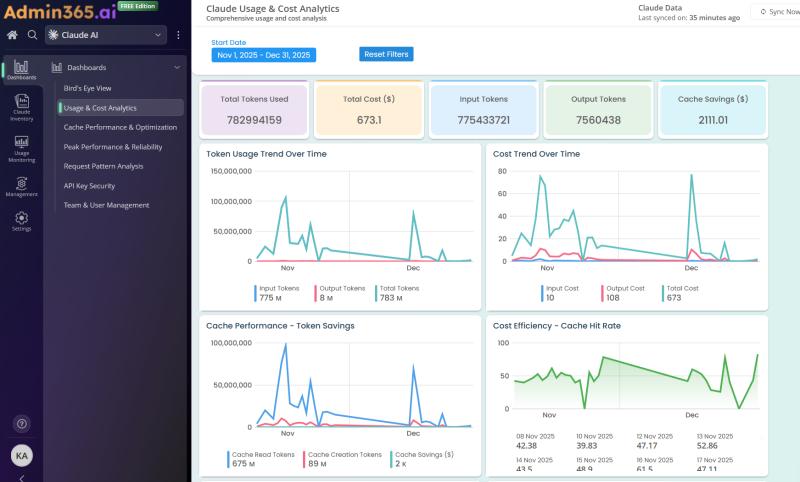Select the Total Cost ($) card
This screenshot has width=800, height=482.
coord(369,110)
